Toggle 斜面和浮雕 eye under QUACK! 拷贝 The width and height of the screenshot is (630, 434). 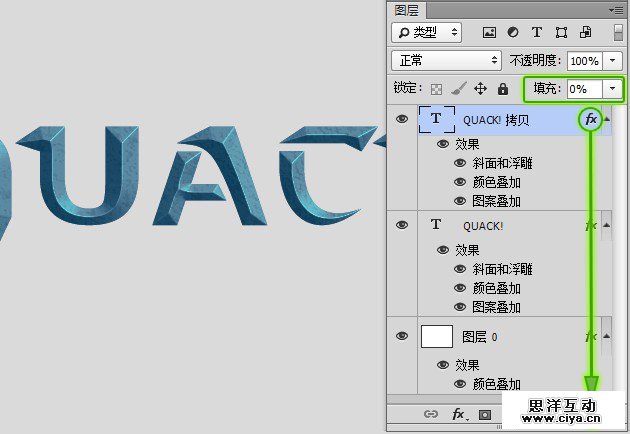click(x=460, y=163)
